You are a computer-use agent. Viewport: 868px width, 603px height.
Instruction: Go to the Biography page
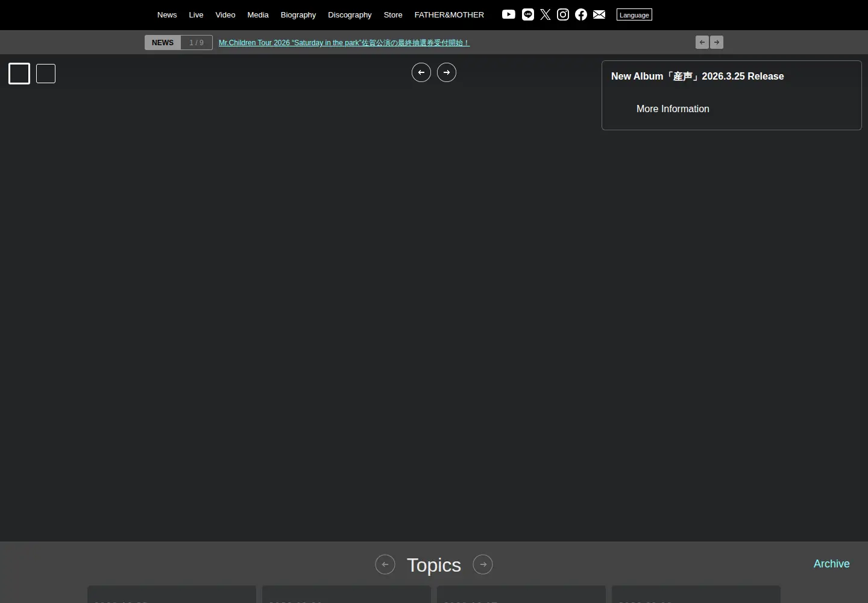298,14
